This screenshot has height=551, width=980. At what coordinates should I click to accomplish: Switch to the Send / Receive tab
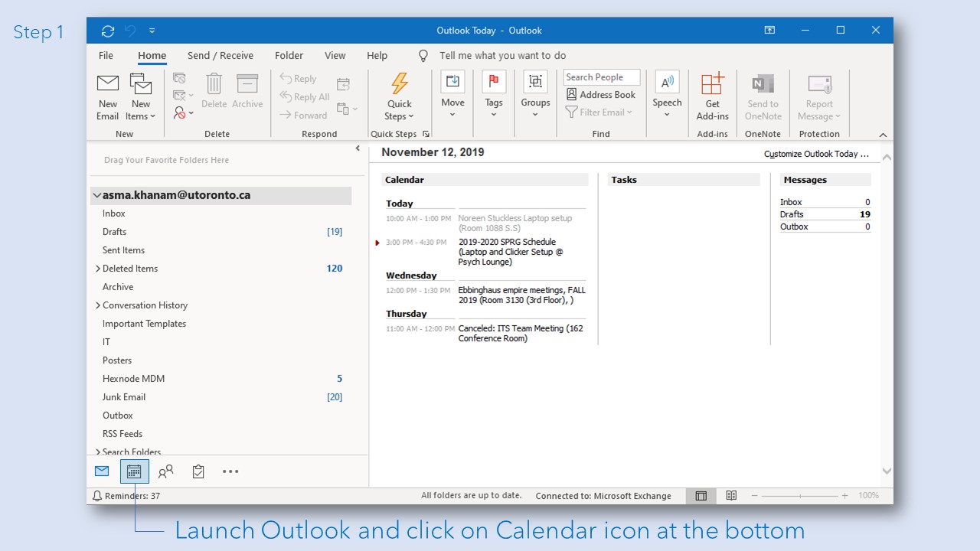pos(220,56)
